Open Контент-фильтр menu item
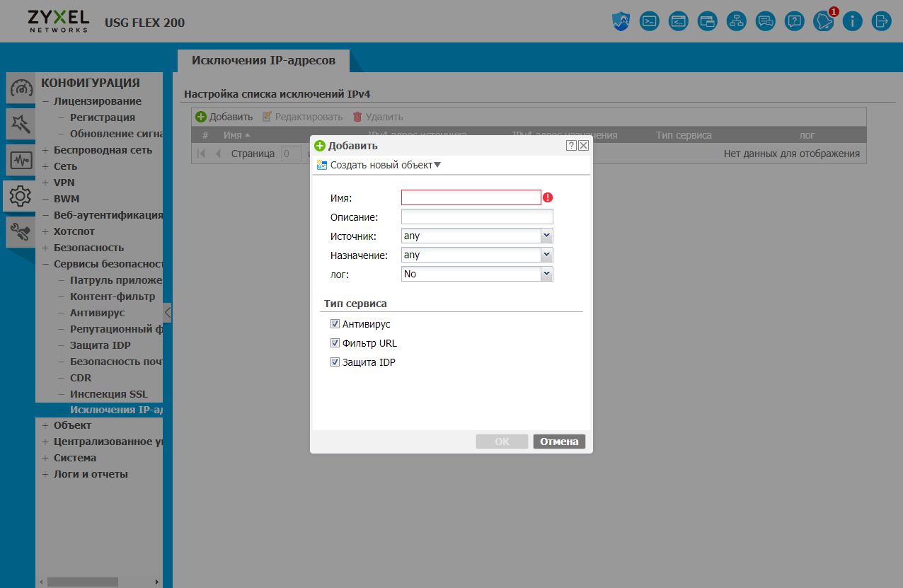Image resolution: width=903 pixels, height=588 pixels. point(113,296)
